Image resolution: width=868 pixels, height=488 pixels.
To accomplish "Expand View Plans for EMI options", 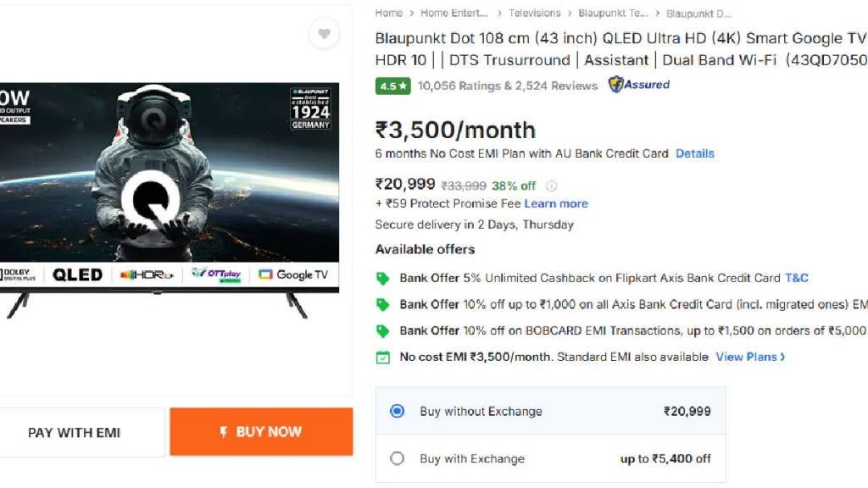I will [x=750, y=357].
